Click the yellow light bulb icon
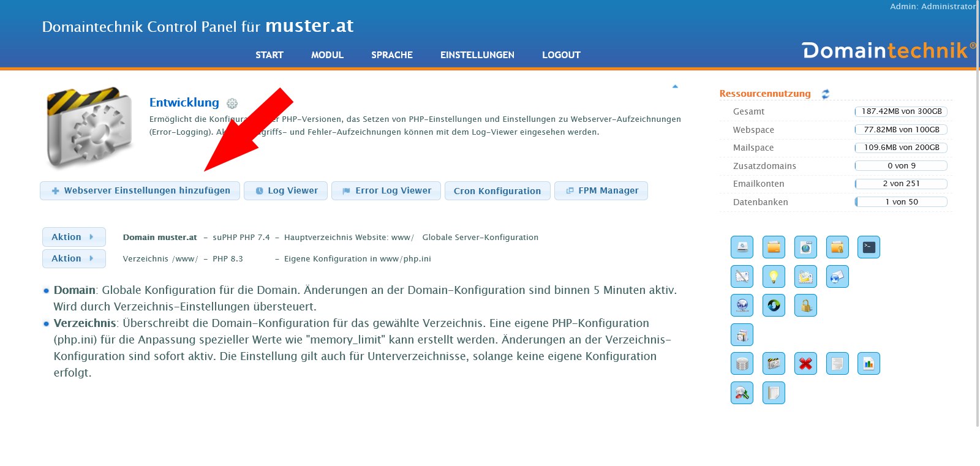This screenshot has width=980, height=466. point(774,277)
